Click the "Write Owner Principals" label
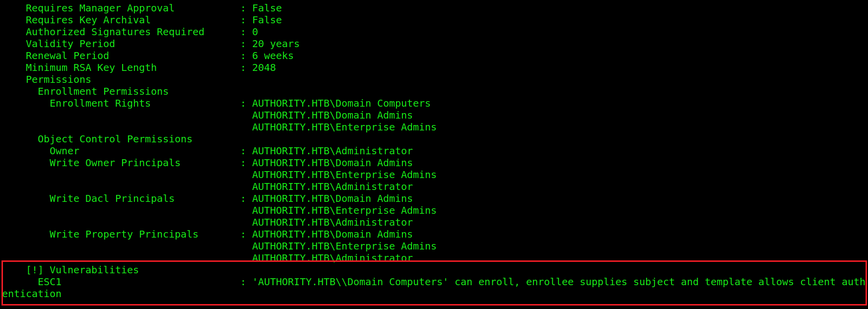Viewport: 868px width, 309px height. click(115, 163)
